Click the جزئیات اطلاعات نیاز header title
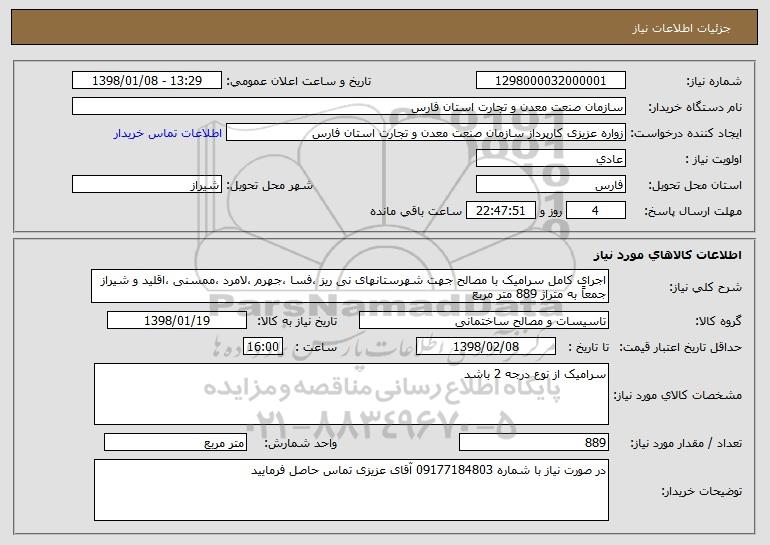770x545 pixels. click(x=681, y=28)
